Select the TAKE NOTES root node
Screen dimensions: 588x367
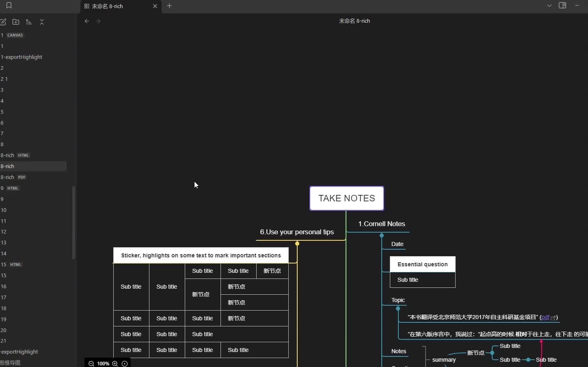point(346,198)
